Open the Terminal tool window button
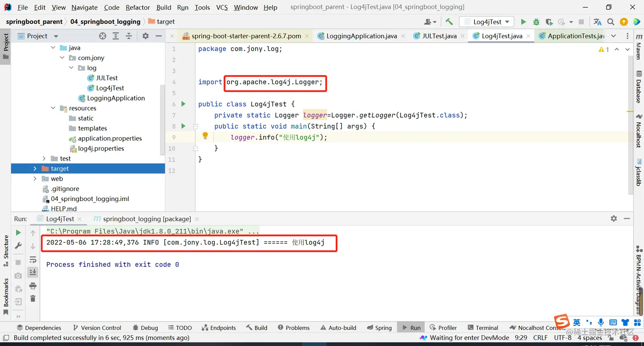 coord(483,328)
